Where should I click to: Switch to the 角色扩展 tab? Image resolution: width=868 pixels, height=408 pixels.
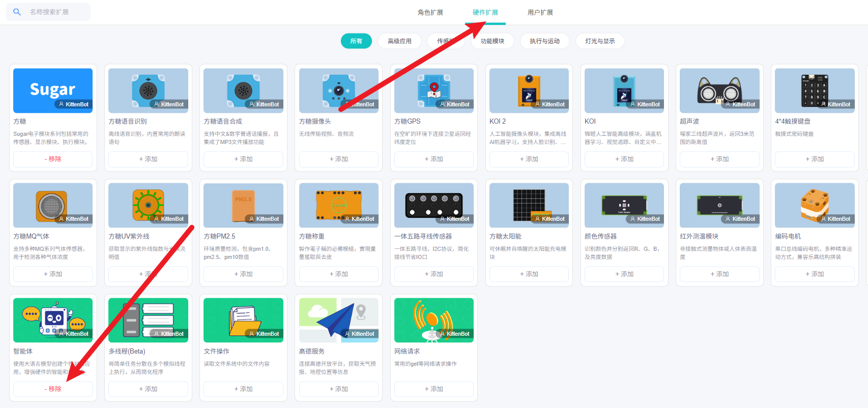(430, 12)
